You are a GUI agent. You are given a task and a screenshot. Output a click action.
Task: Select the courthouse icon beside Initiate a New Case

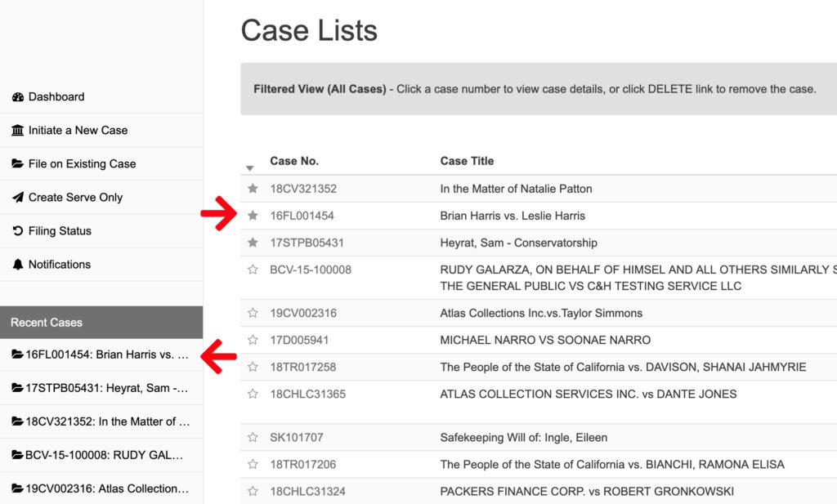(x=18, y=130)
